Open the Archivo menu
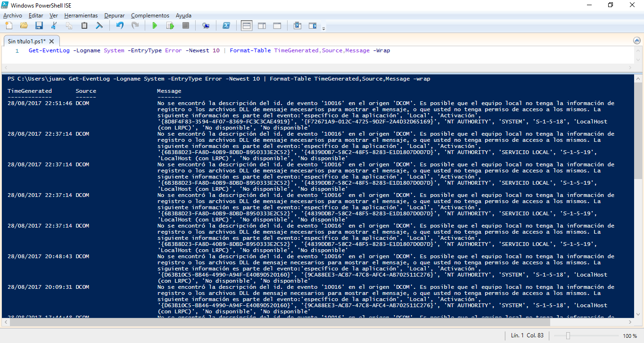This screenshot has width=644, height=343. pos(12,16)
